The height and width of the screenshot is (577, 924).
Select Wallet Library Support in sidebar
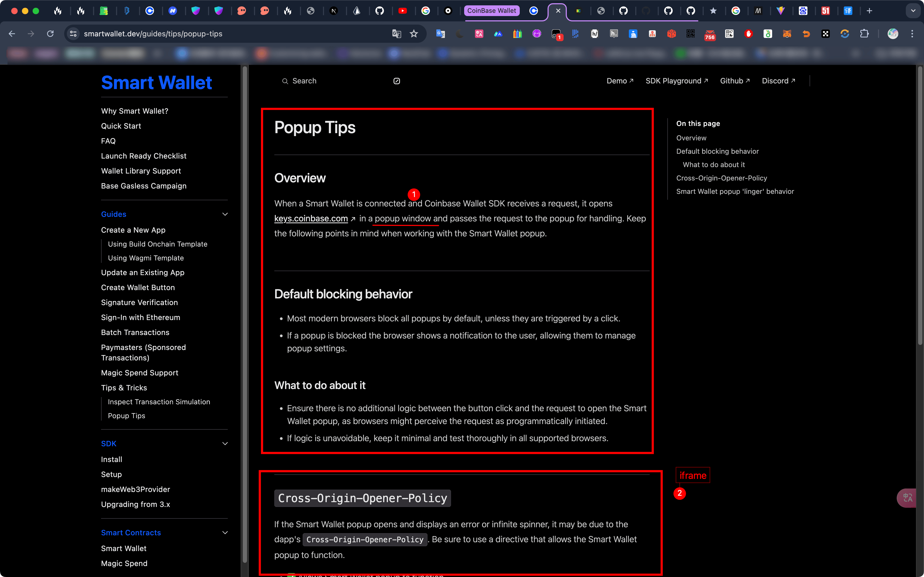[141, 171]
